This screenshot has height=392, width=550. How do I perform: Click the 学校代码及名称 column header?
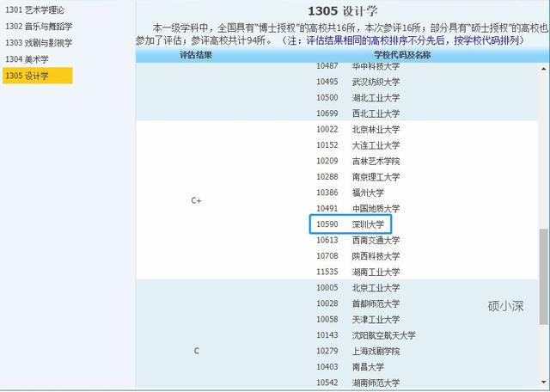(x=402, y=55)
